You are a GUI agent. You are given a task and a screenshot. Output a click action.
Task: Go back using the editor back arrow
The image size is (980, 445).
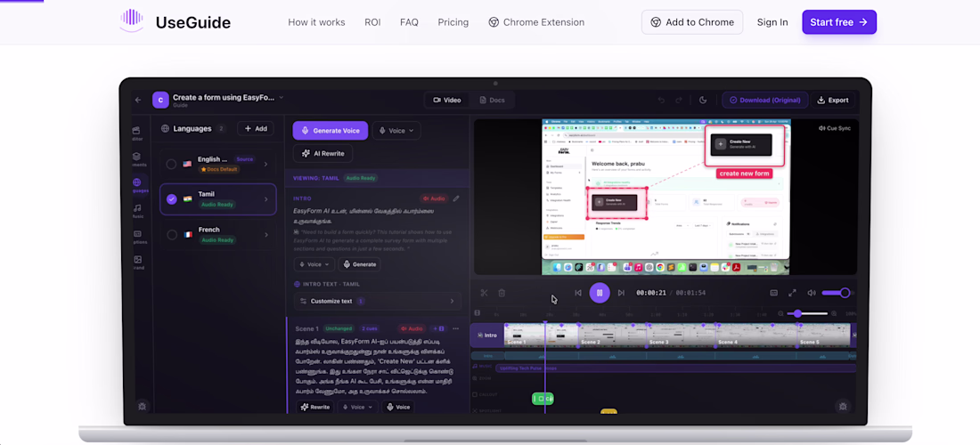pyautogui.click(x=138, y=100)
